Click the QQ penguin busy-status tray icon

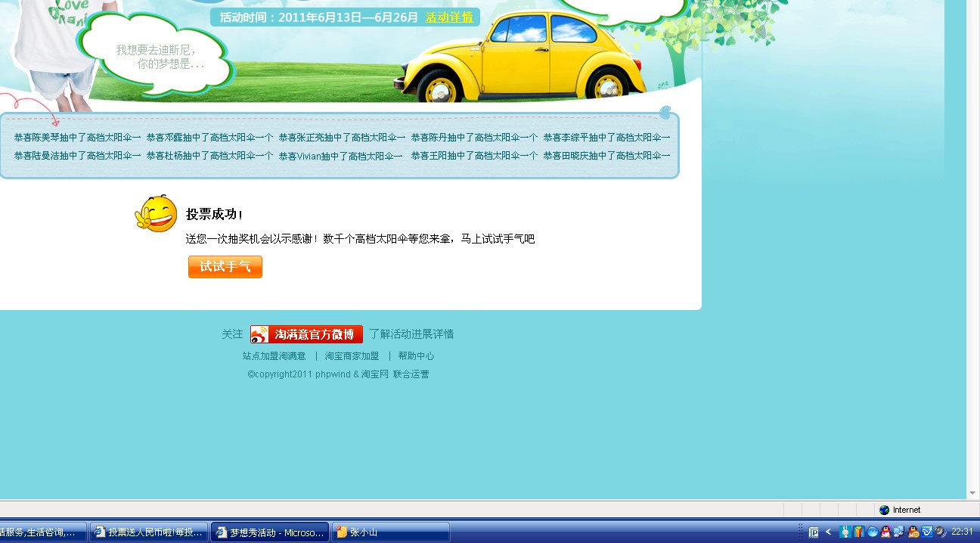(913, 532)
